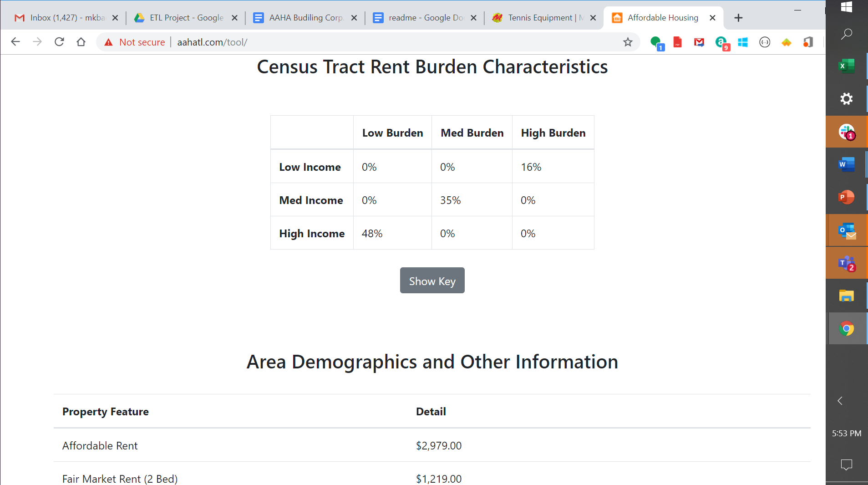Open the Windows Start button

(x=847, y=7)
